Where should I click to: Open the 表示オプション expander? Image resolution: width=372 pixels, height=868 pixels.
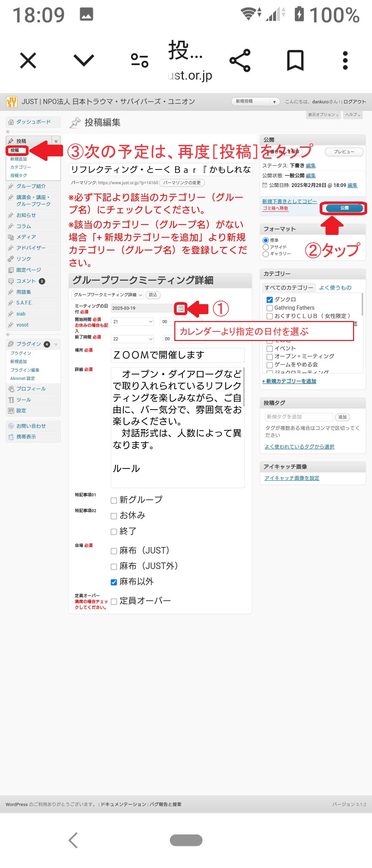(323, 115)
